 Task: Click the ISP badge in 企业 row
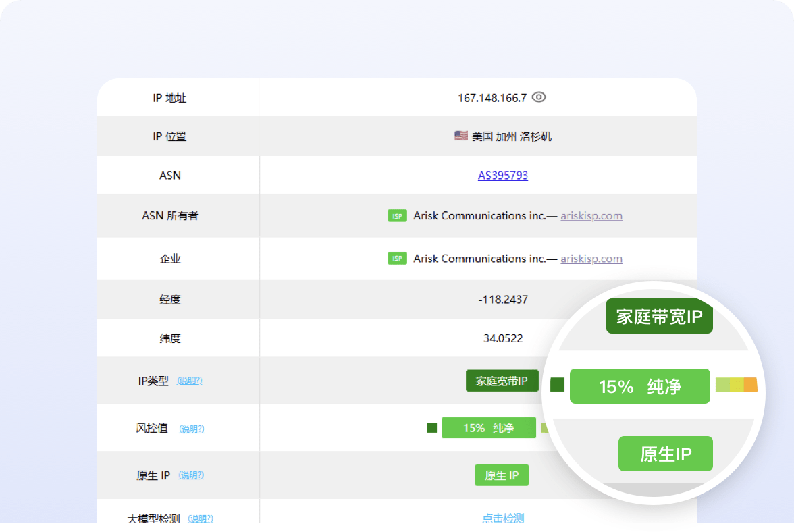point(397,258)
